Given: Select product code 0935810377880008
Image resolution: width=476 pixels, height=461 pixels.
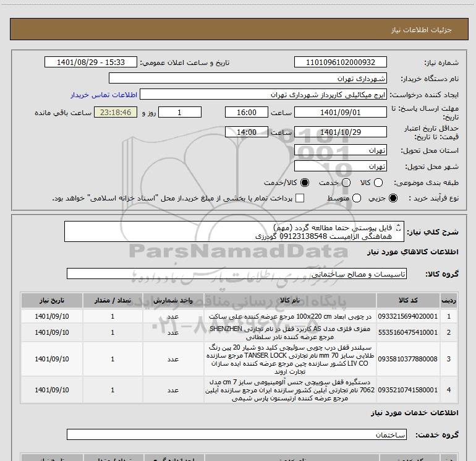Looking at the screenshot, I should (408, 359).
